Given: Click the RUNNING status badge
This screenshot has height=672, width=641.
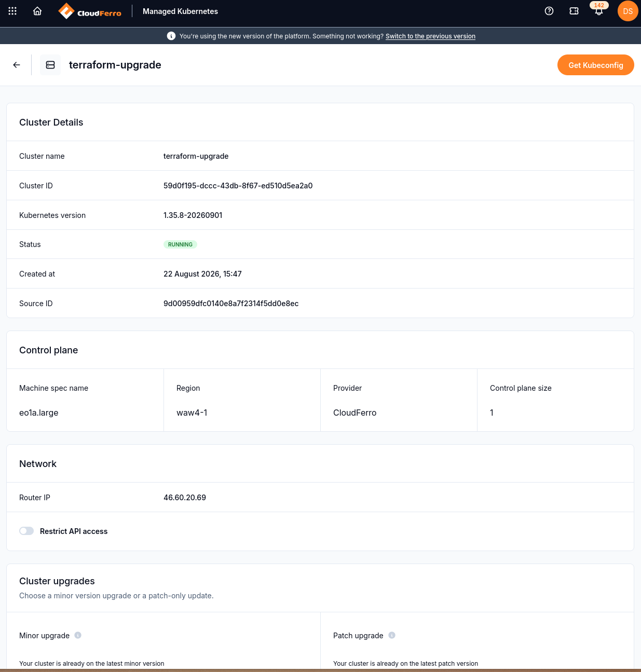Looking at the screenshot, I should [180, 244].
